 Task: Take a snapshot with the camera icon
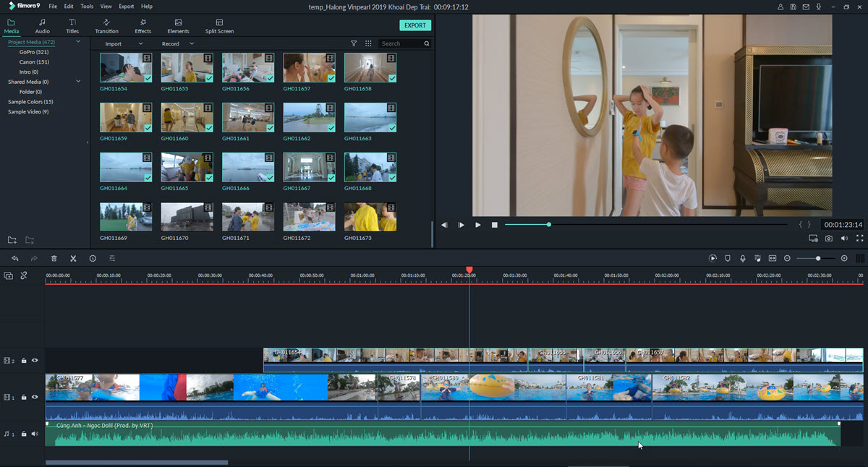click(829, 238)
